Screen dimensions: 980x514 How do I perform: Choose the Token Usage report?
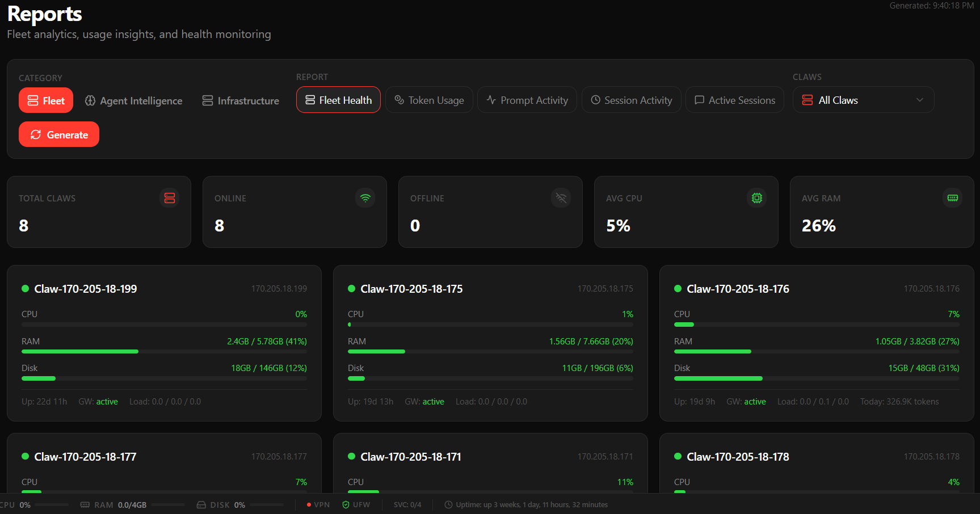point(429,100)
